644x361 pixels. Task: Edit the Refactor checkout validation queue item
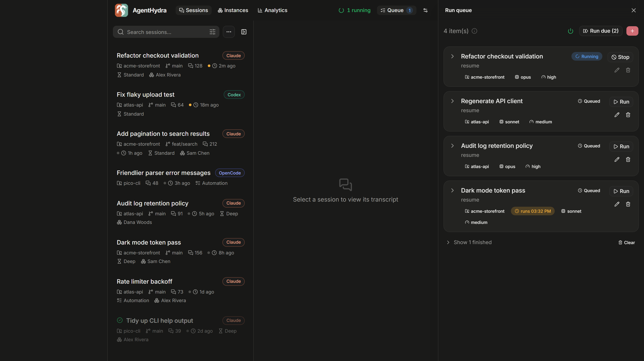[617, 70]
